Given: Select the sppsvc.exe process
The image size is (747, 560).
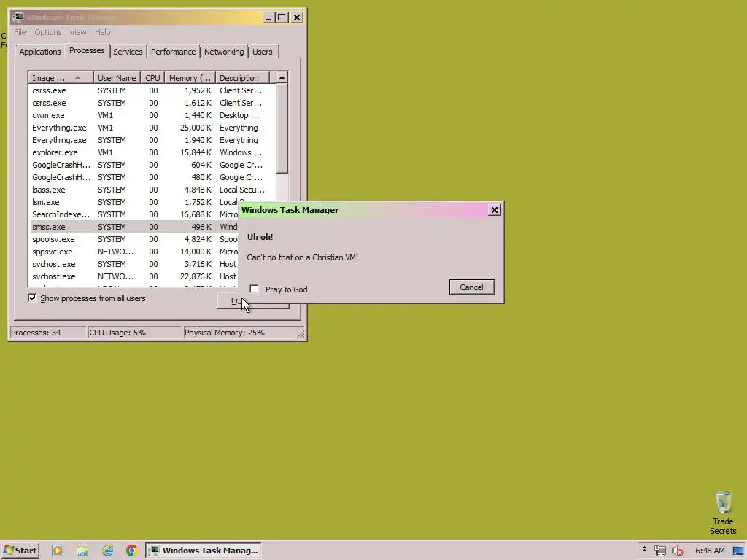Looking at the screenshot, I should tap(134, 252).
